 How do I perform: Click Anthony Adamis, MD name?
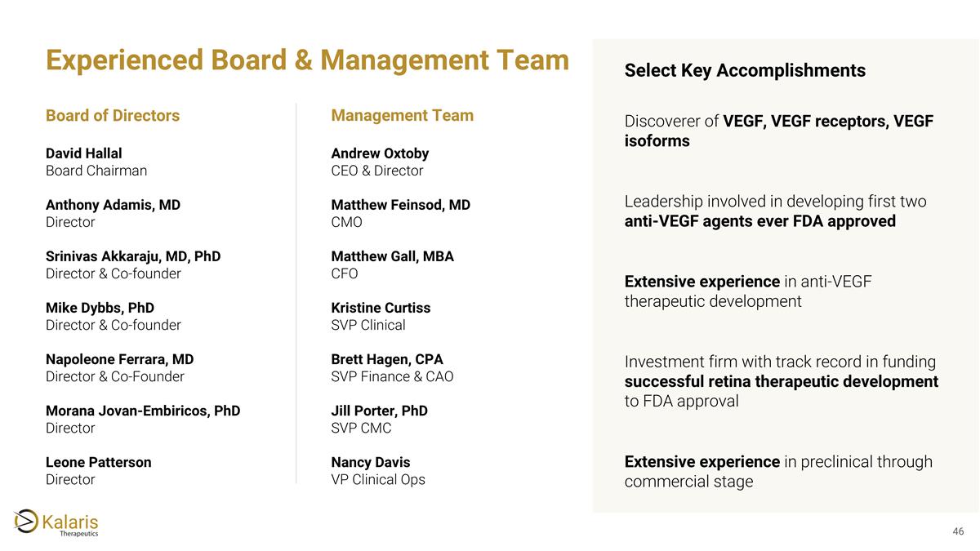click(x=113, y=205)
